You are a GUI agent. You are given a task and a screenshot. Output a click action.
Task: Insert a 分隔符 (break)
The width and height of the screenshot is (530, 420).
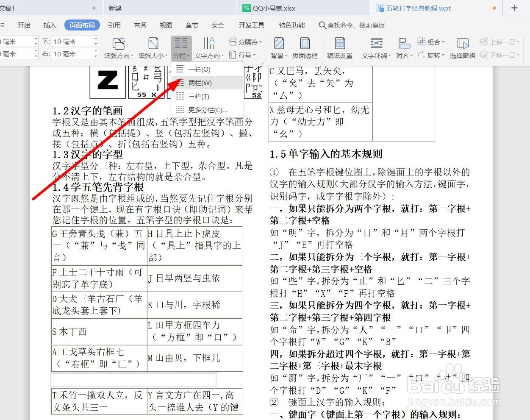tap(245, 41)
